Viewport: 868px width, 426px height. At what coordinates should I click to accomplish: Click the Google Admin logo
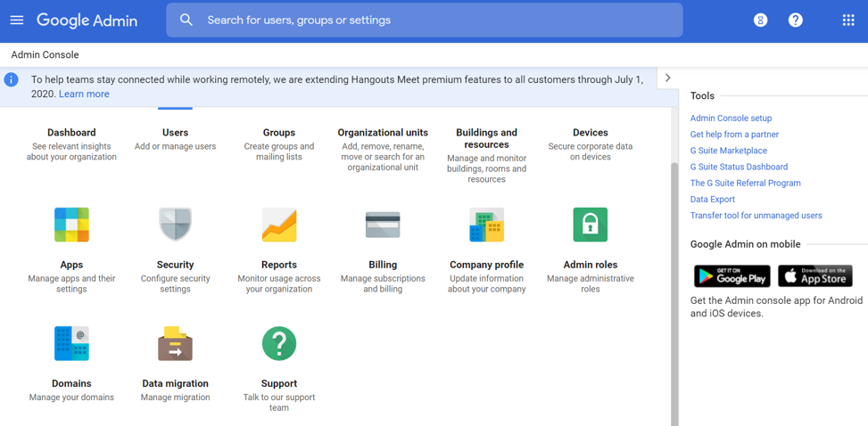click(87, 20)
